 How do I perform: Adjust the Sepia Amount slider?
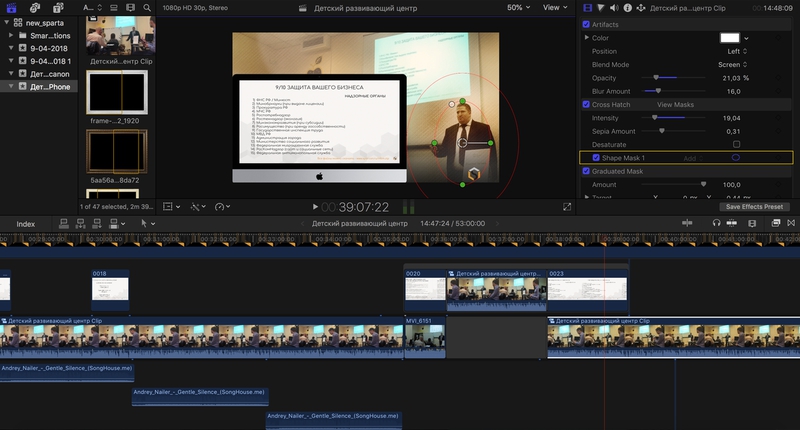(673, 131)
